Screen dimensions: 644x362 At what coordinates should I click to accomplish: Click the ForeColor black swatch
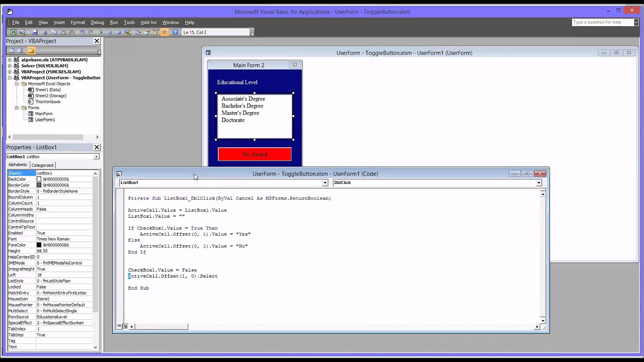(39, 245)
